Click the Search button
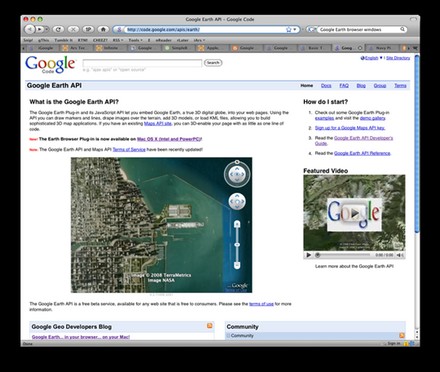 tap(213, 63)
